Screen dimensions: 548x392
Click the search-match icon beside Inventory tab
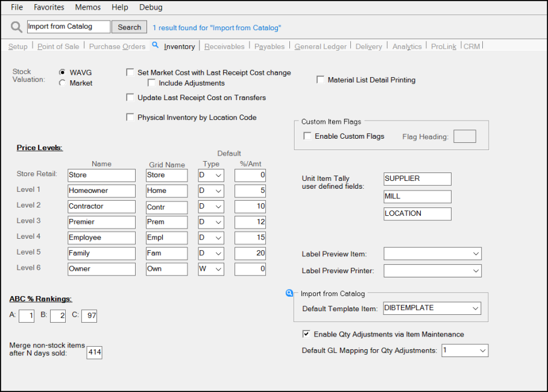pyautogui.click(x=156, y=45)
